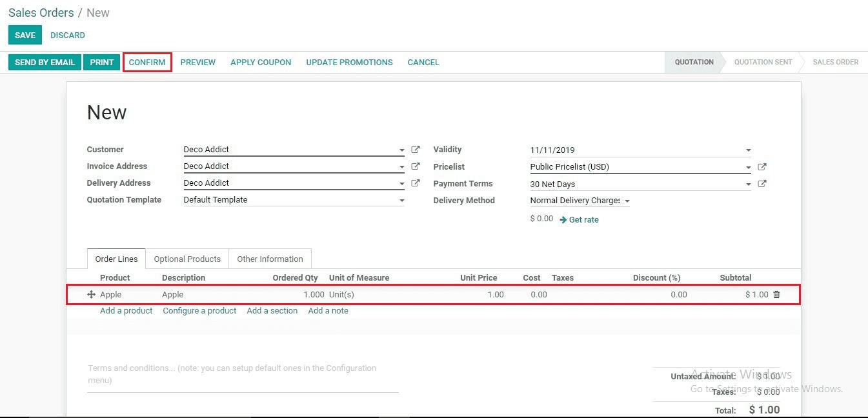Open Delivery Address external link icon
The image size is (868, 418).
coord(416,183)
